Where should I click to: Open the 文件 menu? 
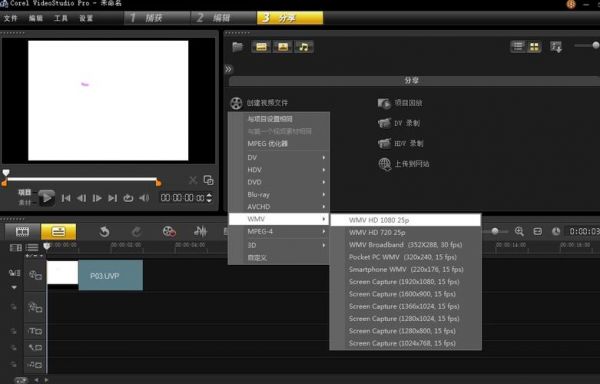(11, 18)
